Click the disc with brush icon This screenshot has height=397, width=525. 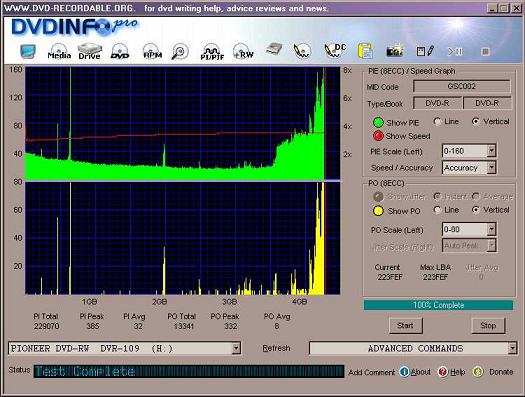pyautogui.click(x=302, y=52)
